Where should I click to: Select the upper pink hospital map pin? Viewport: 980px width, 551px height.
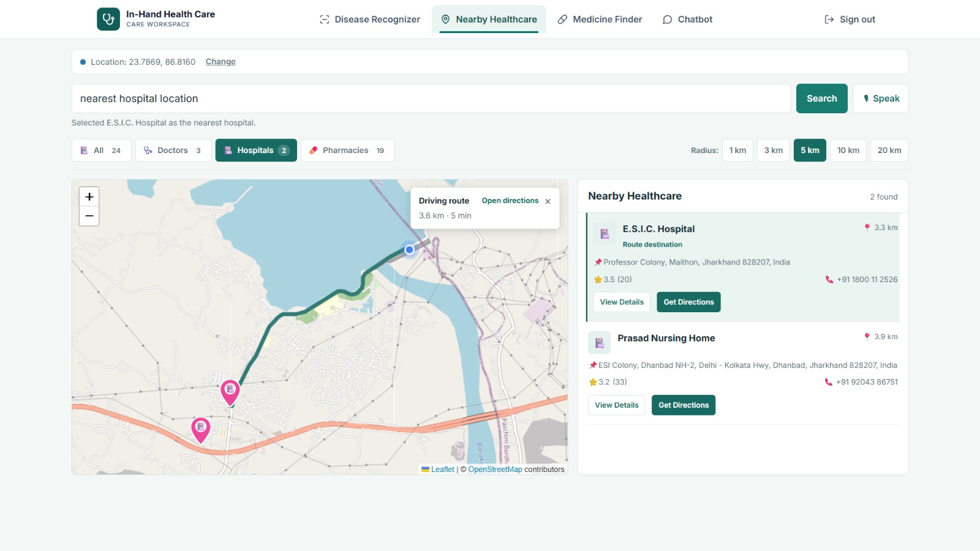(x=230, y=392)
